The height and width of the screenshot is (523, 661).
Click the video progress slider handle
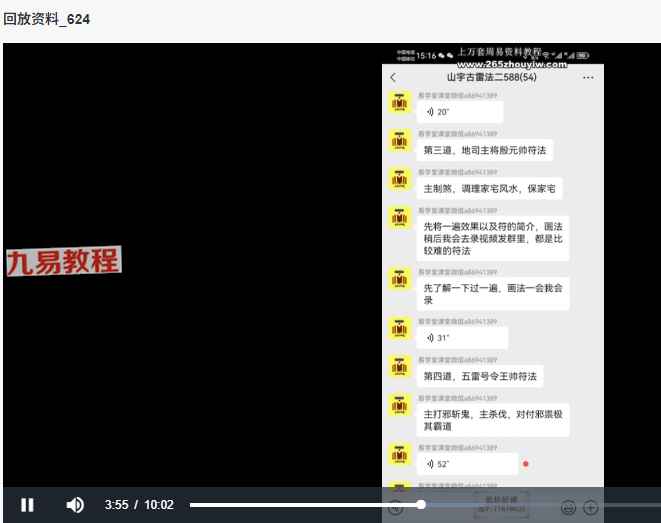tap(421, 505)
